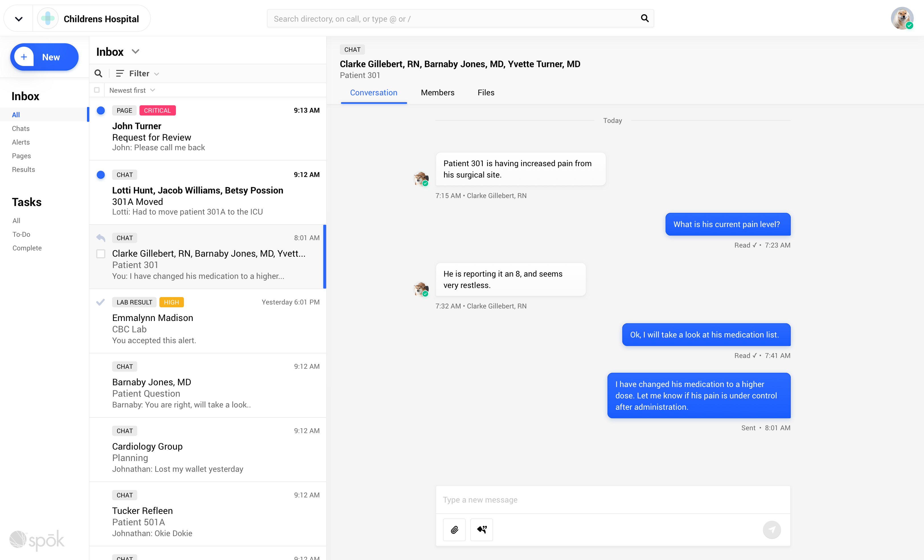Screen dimensions: 924x560
Task: Open the Filter dropdown
Action: [x=138, y=73]
